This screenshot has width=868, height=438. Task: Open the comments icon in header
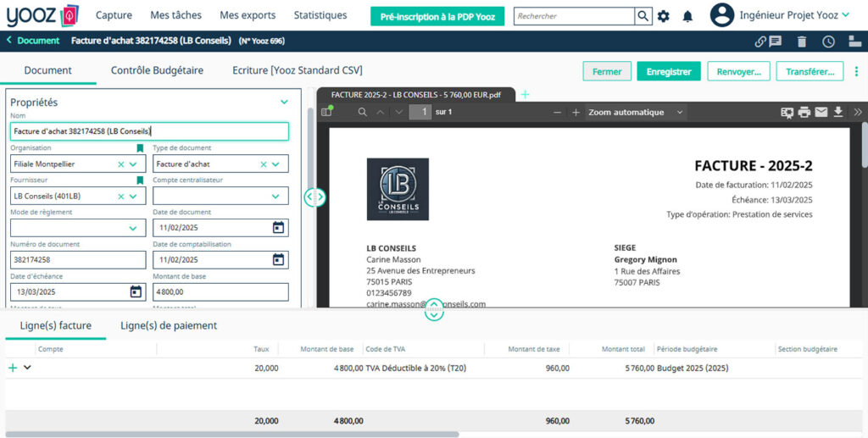[x=776, y=42]
